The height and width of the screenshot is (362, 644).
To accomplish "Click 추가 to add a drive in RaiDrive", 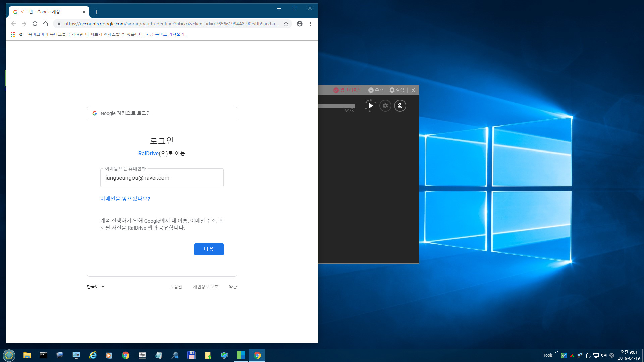I will click(x=375, y=90).
